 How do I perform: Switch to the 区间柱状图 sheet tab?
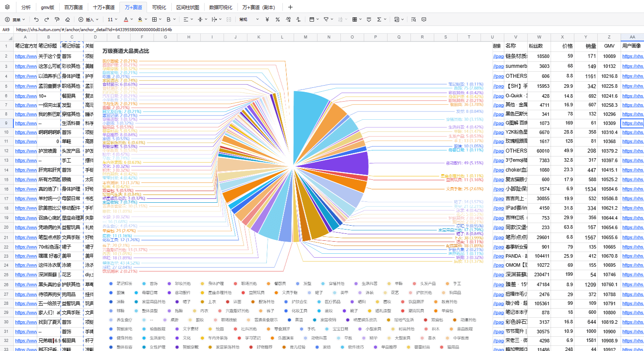(188, 7)
